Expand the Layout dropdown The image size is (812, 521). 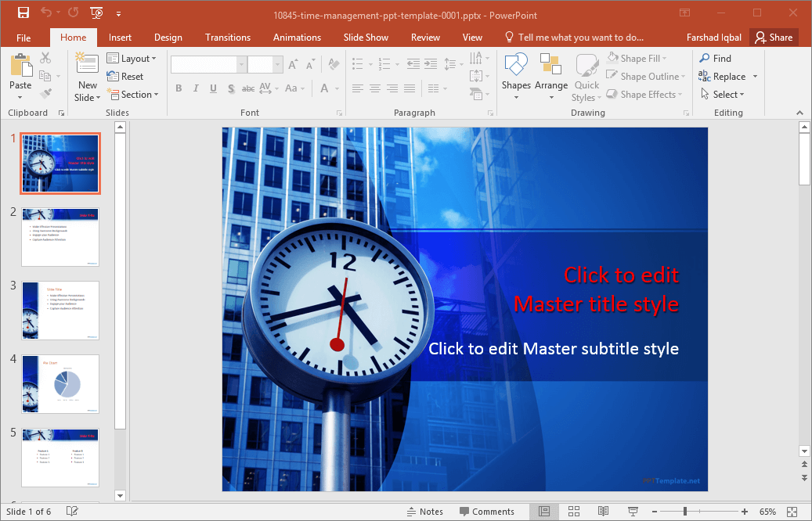coord(132,59)
